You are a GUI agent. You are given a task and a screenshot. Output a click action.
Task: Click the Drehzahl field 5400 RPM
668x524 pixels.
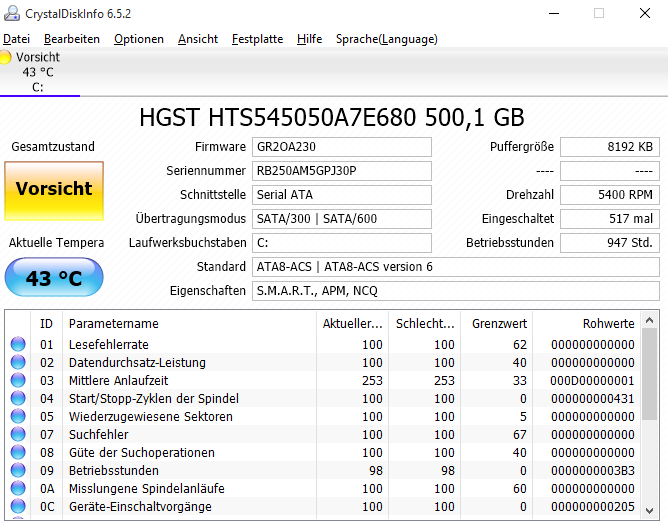coord(610,195)
